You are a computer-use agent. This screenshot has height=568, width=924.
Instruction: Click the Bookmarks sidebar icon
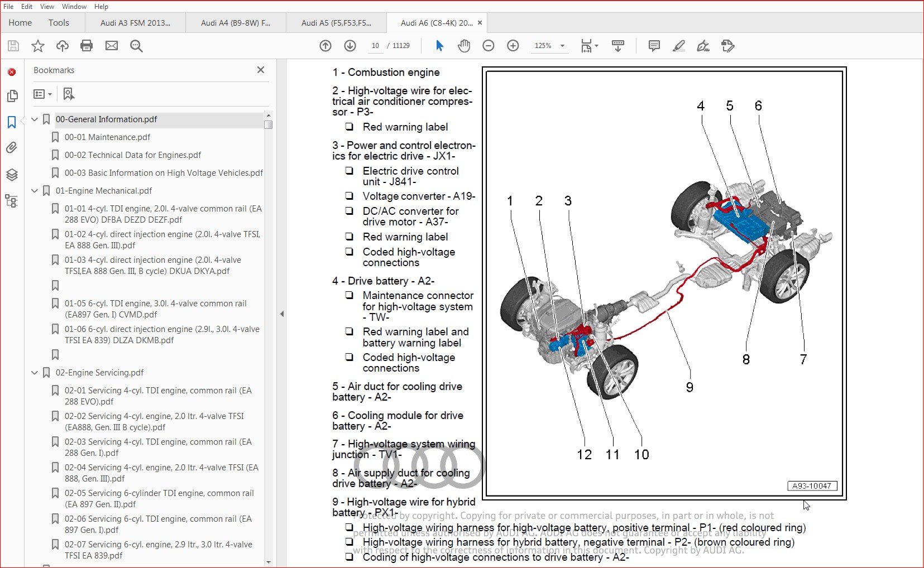[x=12, y=122]
